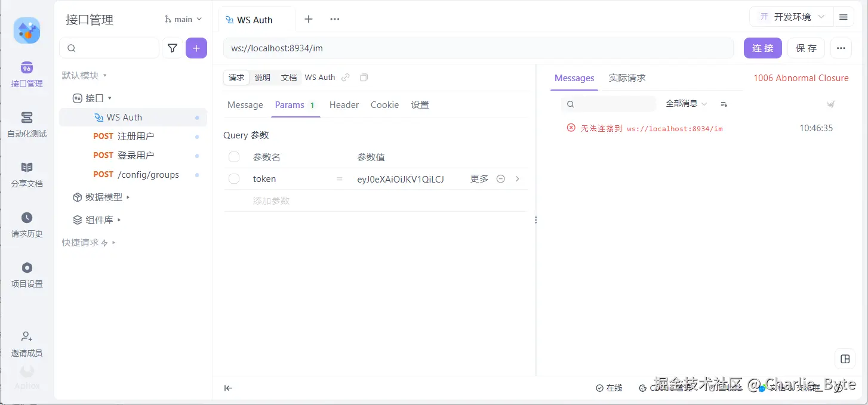Switch to the 设置 tab

pyautogui.click(x=420, y=105)
